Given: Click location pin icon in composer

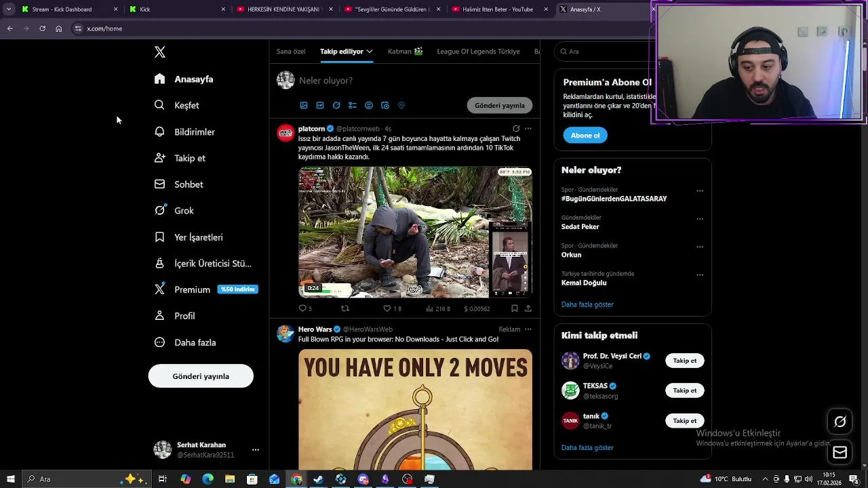Looking at the screenshot, I should pyautogui.click(x=401, y=105).
